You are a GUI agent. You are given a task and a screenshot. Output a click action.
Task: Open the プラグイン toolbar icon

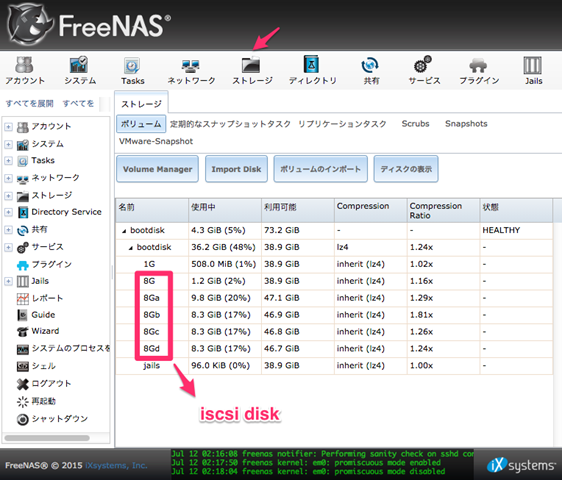click(x=479, y=71)
